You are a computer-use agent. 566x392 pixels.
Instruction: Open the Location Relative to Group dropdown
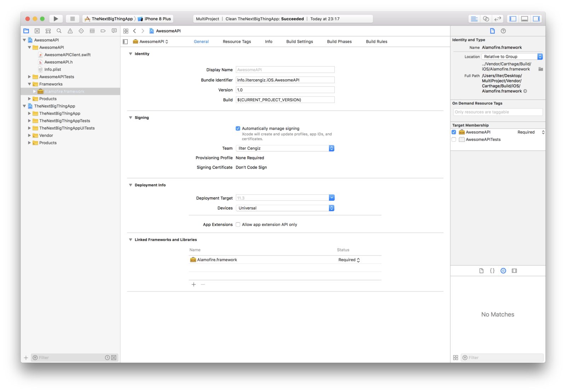point(512,57)
